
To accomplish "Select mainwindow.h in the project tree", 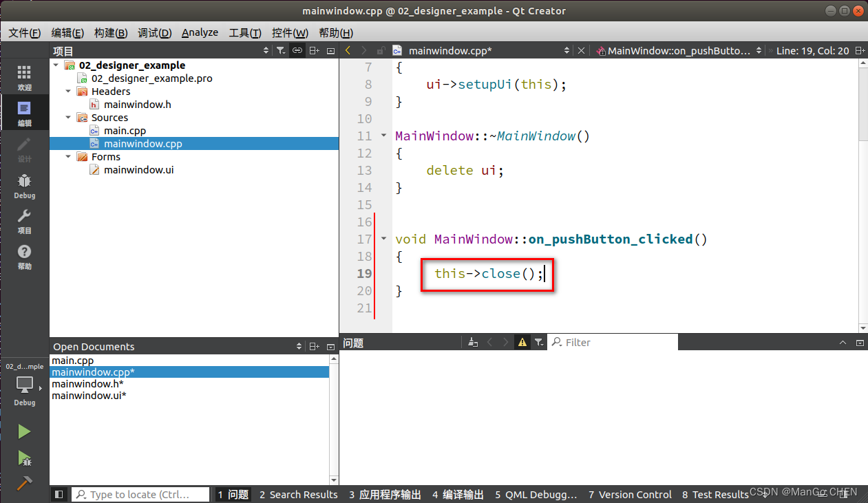I will (138, 105).
